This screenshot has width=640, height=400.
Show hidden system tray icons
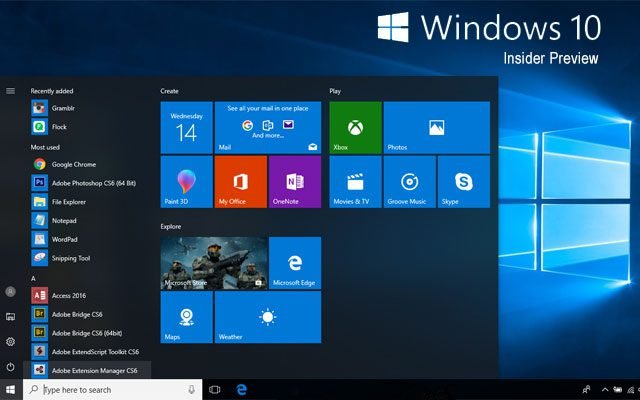(604, 390)
